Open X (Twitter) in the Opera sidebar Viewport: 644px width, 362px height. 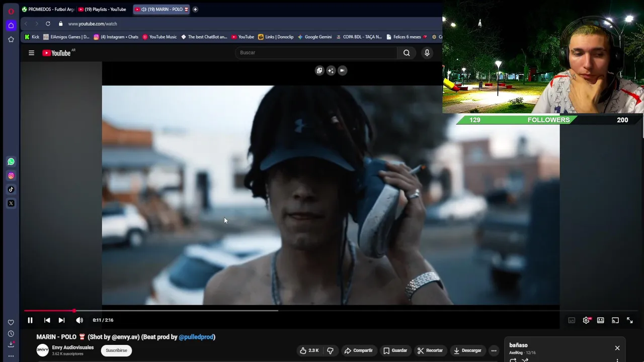11,204
